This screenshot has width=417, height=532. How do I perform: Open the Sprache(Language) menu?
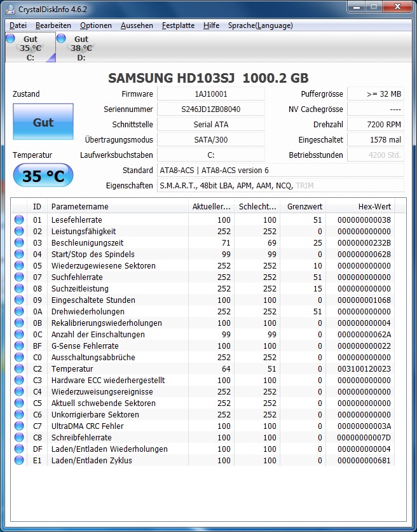261,25
